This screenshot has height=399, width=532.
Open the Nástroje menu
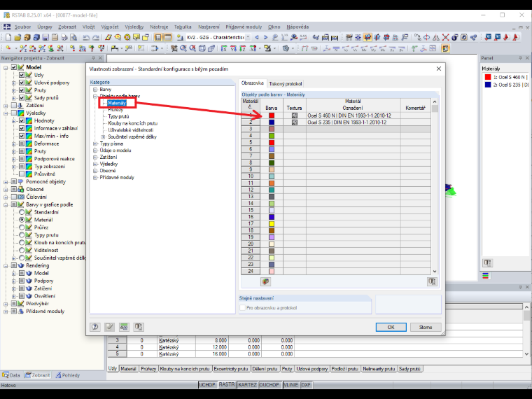[x=159, y=27]
